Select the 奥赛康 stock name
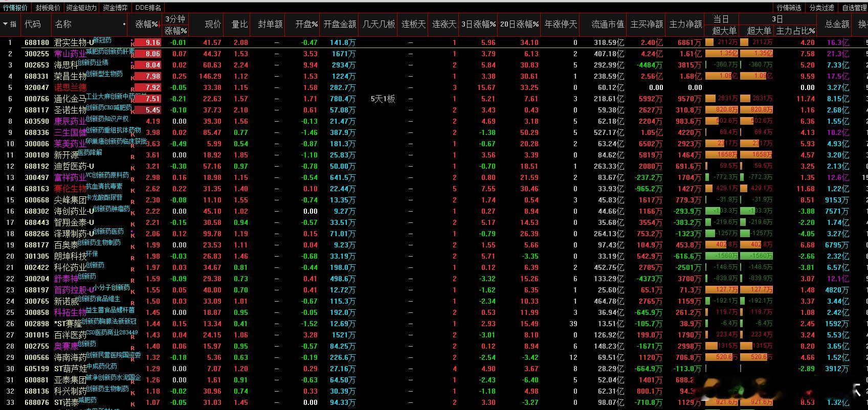 pos(66,346)
